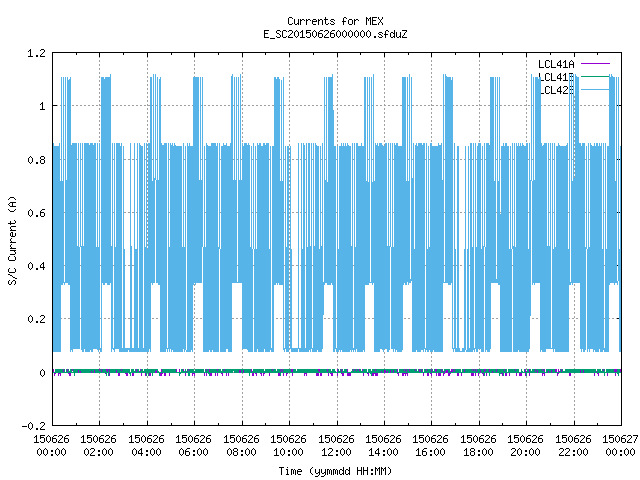Click the x-axis label 150626 16:00
The image size is (640, 480).
pyautogui.click(x=430, y=446)
